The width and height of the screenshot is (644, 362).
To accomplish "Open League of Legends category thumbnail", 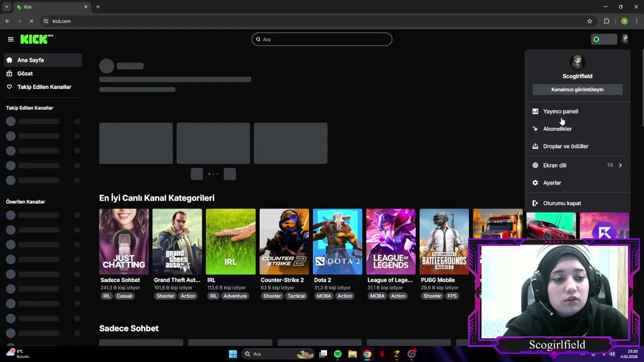I will pos(391,241).
